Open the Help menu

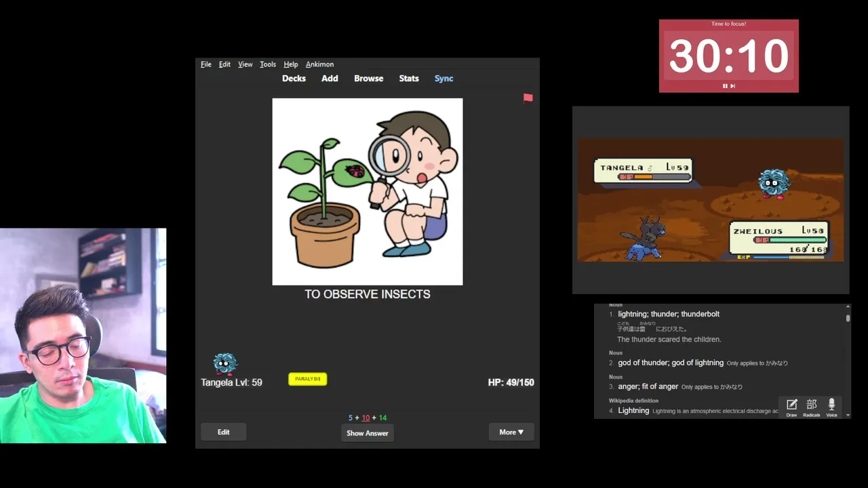291,64
